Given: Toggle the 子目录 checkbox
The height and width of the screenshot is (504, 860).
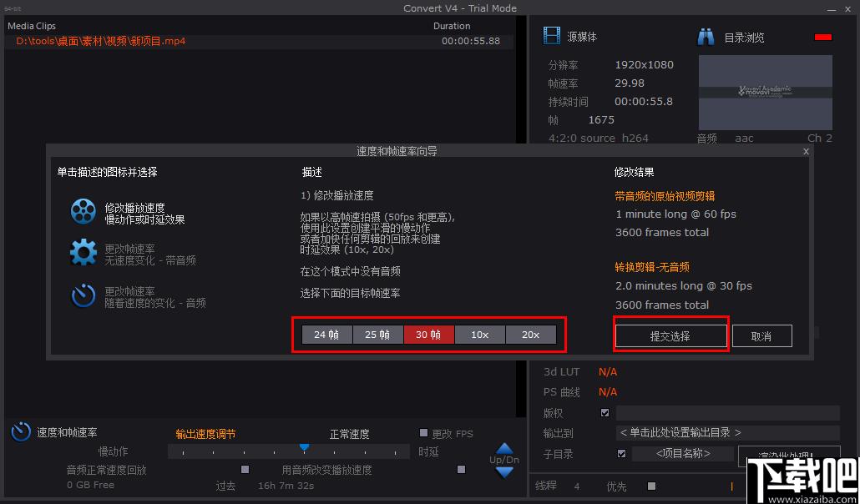Looking at the screenshot, I should pyautogui.click(x=621, y=454).
